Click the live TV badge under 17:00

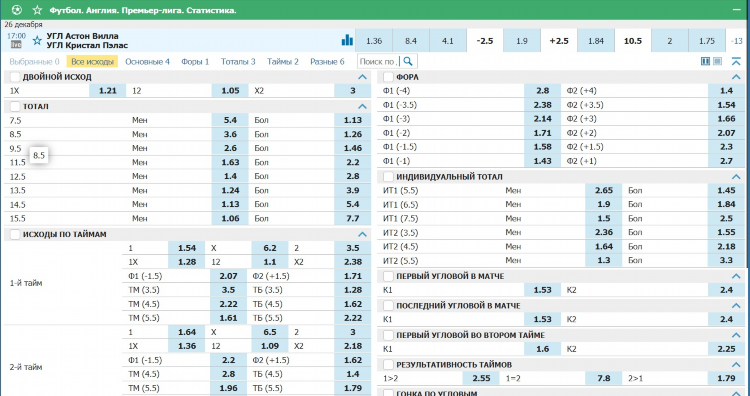point(16,45)
